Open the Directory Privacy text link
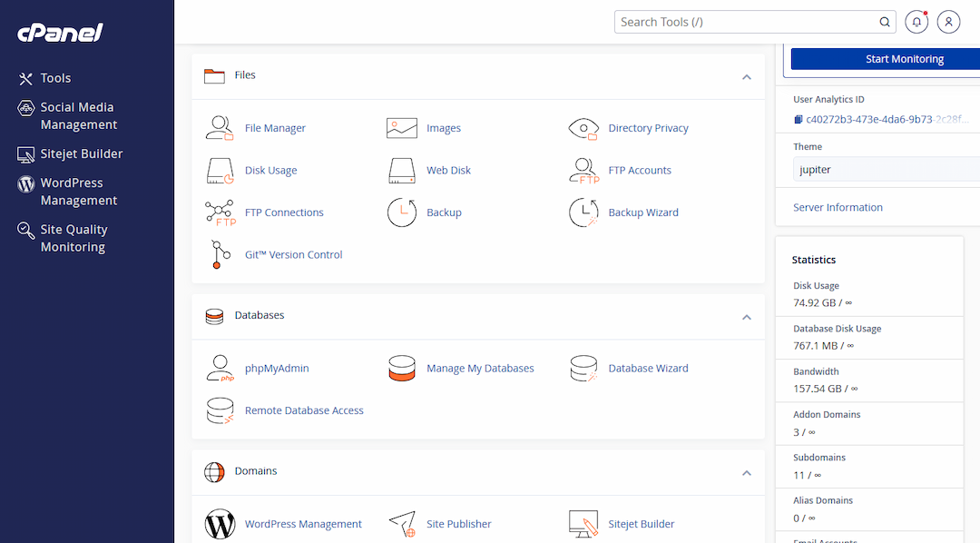The height and width of the screenshot is (543, 980). (648, 128)
